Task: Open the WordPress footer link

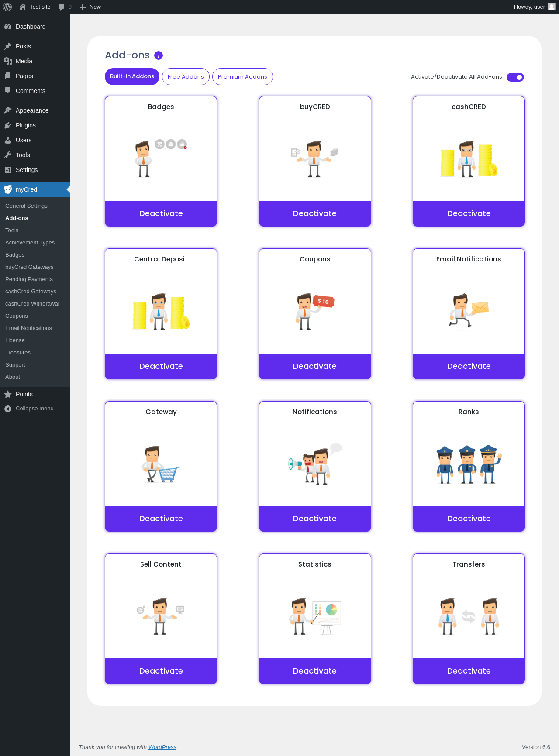Action: (162, 747)
